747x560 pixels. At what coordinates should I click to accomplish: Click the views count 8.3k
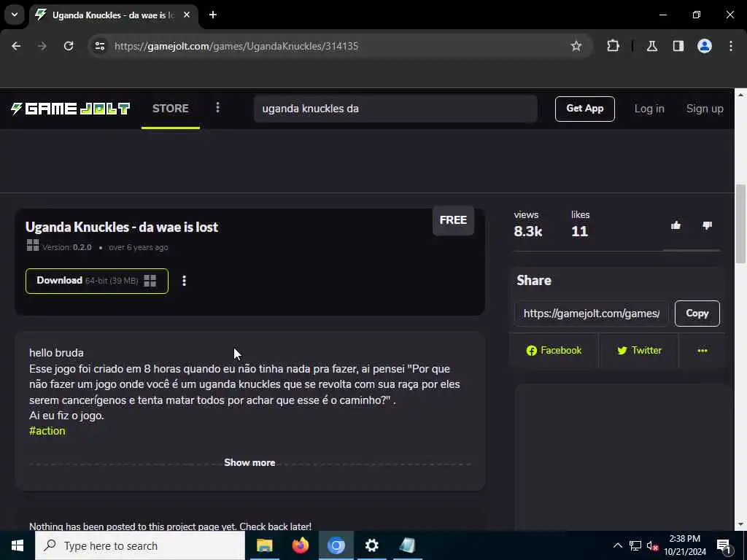tap(528, 231)
